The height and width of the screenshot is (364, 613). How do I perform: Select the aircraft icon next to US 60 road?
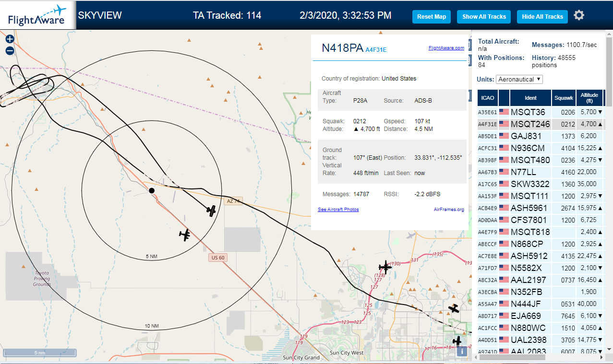(x=185, y=235)
